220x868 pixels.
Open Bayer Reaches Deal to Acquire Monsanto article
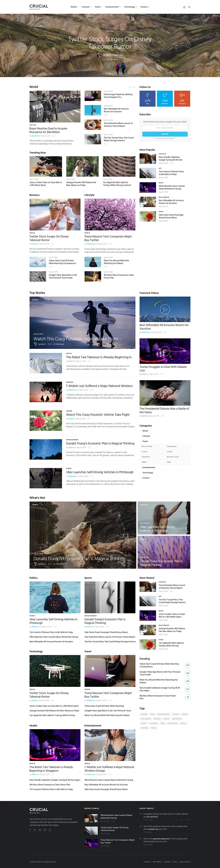[48, 130]
